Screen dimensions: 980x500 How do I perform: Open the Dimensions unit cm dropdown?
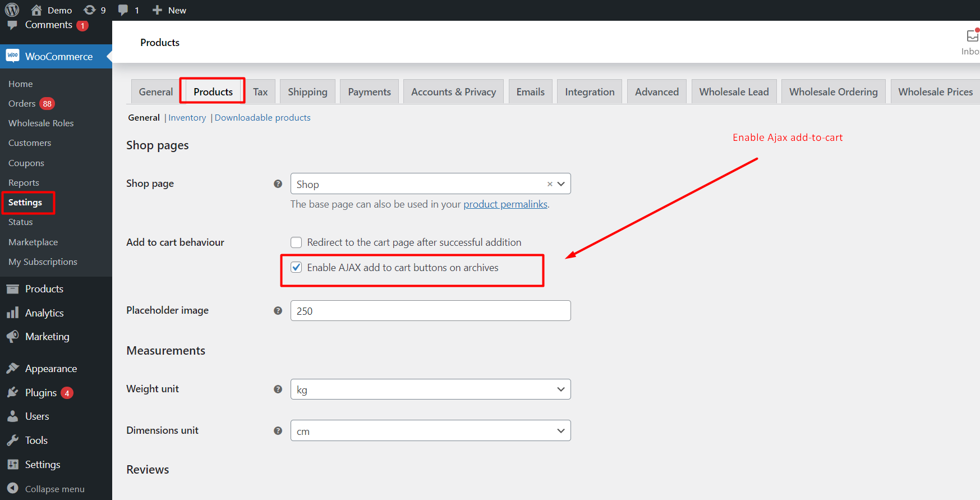(x=430, y=430)
